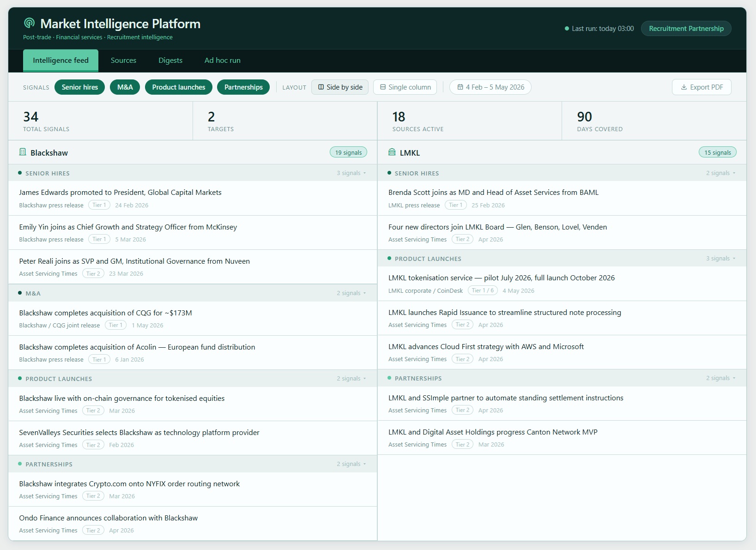Open Brenda Scott joins as MD signal
The height and width of the screenshot is (550, 756).
pos(562,199)
